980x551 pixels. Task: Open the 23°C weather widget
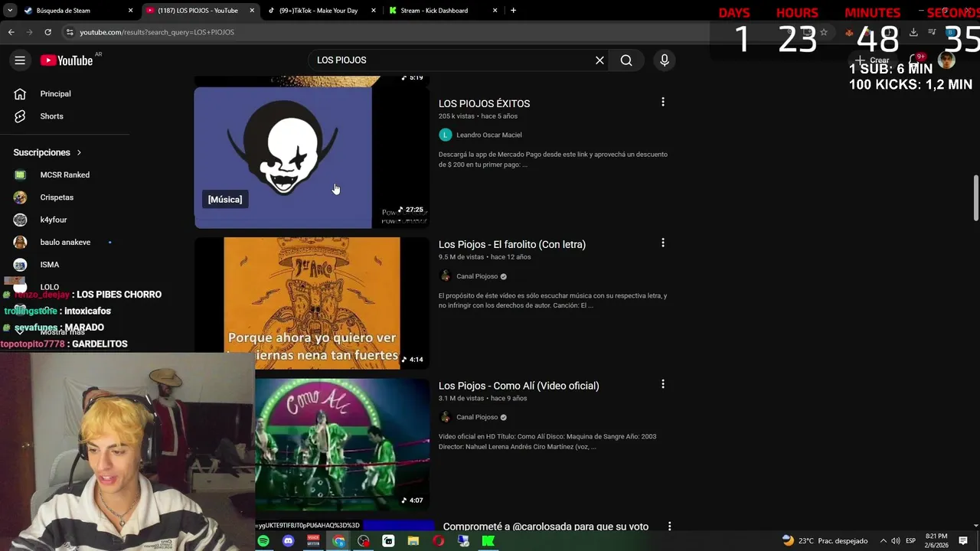pos(825,541)
